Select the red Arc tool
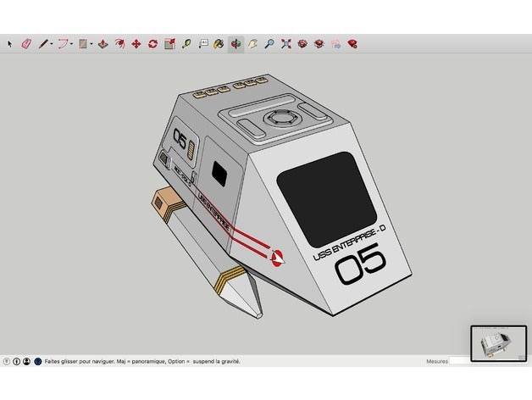 click(x=63, y=44)
